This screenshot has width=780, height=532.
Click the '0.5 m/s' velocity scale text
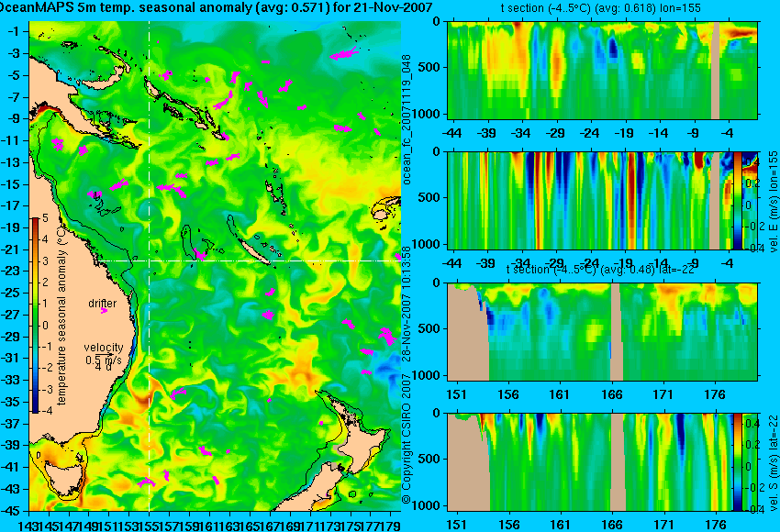[104, 360]
